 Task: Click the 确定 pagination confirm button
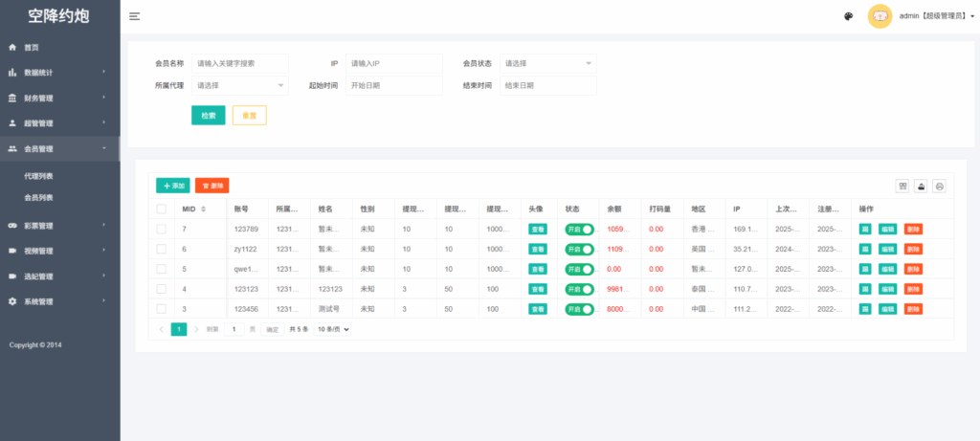[x=273, y=329]
